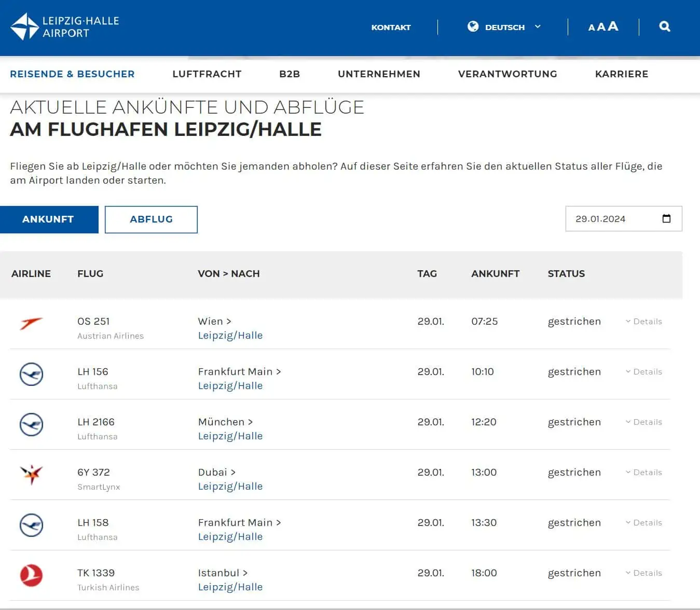This screenshot has width=700, height=610.
Task: Open the LUFTFRACHT navigation tab
Action: pos(206,74)
